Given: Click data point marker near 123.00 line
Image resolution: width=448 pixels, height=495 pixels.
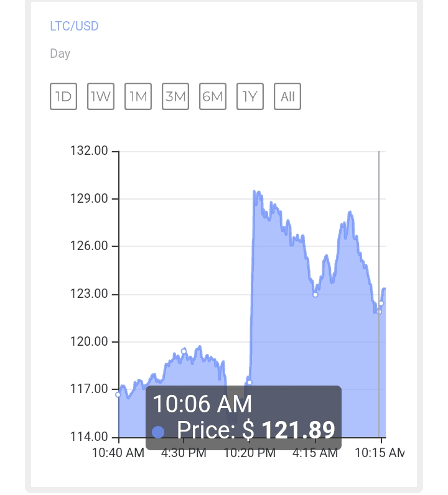Looking at the screenshot, I should point(315,295).
